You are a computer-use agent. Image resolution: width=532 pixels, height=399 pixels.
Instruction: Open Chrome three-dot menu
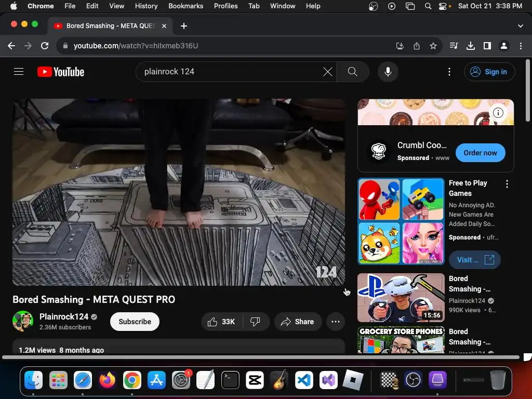(x=521, y=46)
